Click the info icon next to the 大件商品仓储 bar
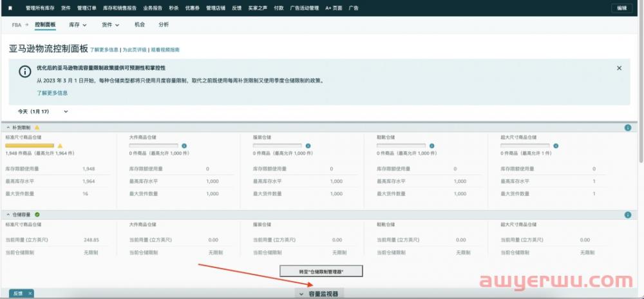Image resolution: width=644 pixels, height=299 pixels. (x=184, y=146)
